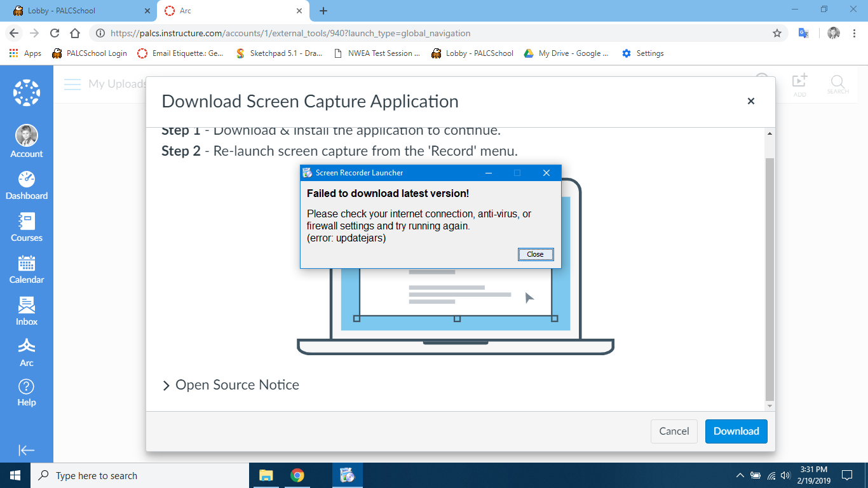Close the Arc browser tab
Image resolution: width=868 pixels, height=488 pixels.
(x=299, y=11)
